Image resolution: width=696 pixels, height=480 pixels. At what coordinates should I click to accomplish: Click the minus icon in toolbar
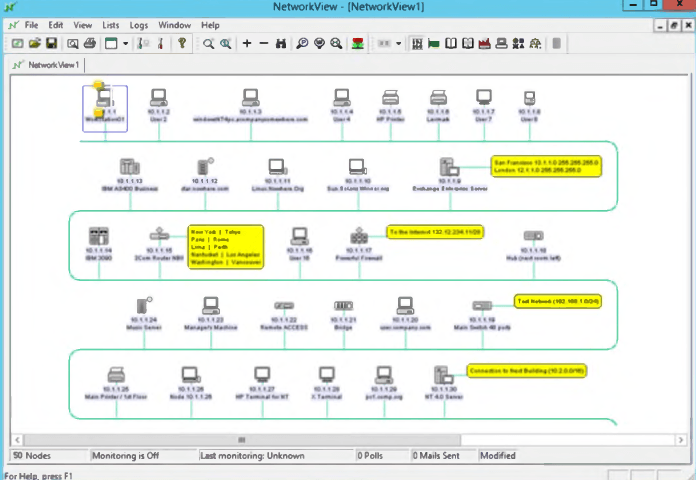[263, 44]
